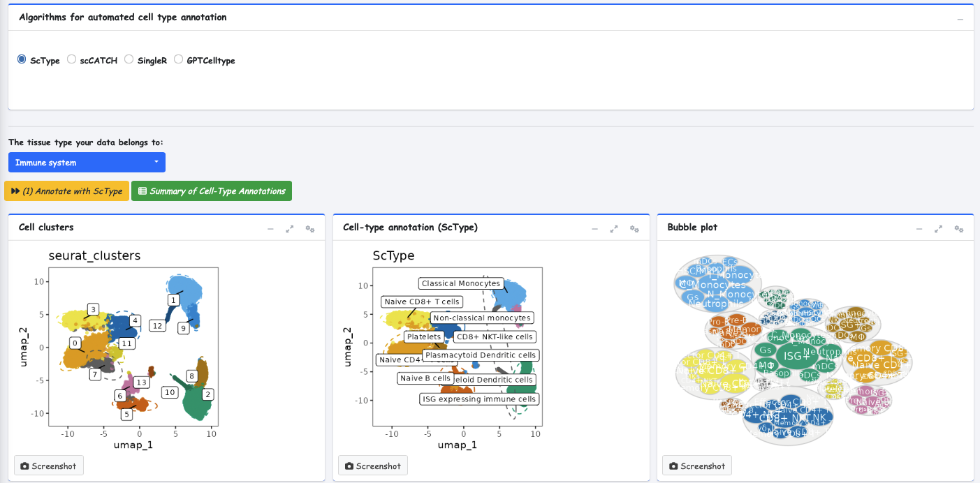Open the Bubble plot settings gears
Viewport: 980px width, 483px height.
959,228
